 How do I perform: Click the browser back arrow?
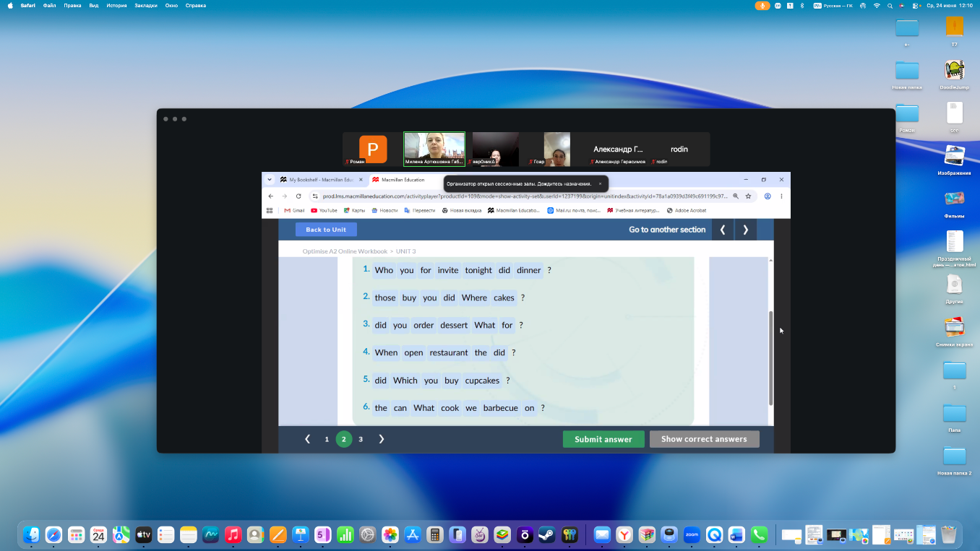pos(271,196)
